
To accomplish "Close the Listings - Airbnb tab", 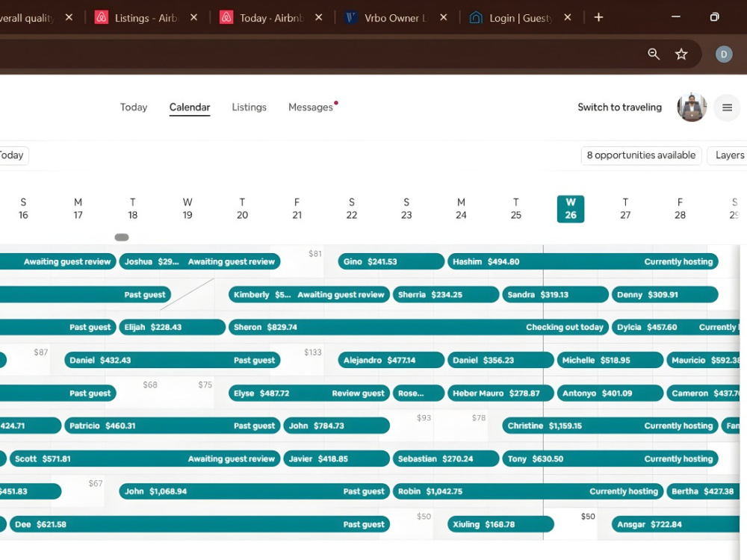I will pyautogui.click(x=194, y=18).
